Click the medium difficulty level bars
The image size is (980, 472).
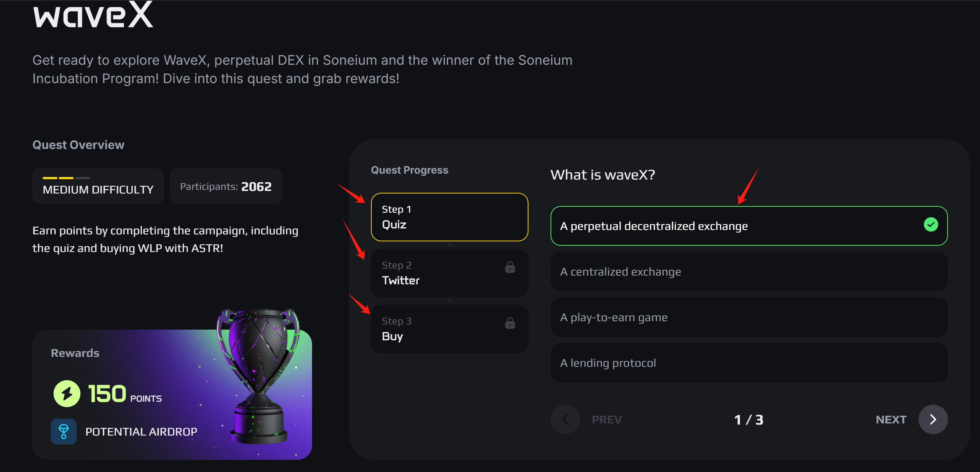coord(66,178)
